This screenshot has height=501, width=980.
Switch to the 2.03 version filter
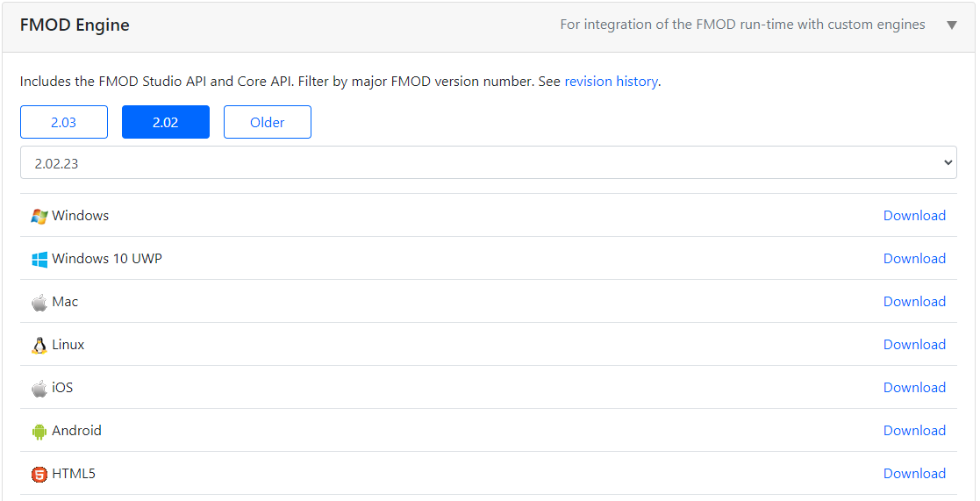[64, 122]
